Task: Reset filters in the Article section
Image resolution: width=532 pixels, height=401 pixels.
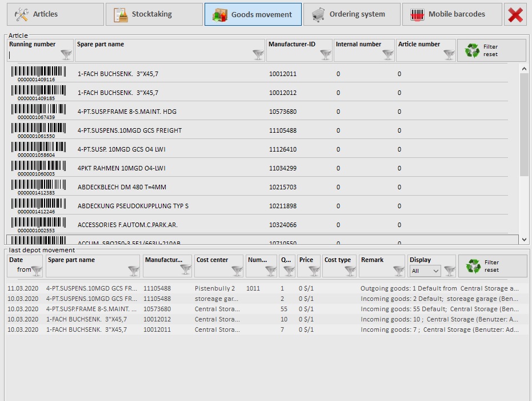Action: pyautogui.click(x=491, y=50)
